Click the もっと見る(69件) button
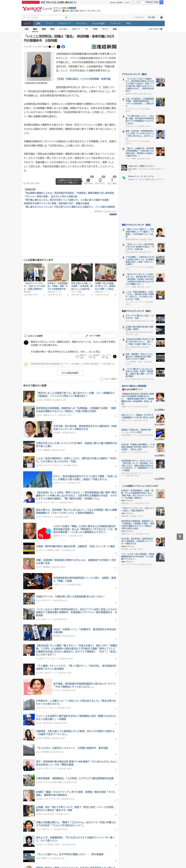186x868 pixels. click(70, 373)
